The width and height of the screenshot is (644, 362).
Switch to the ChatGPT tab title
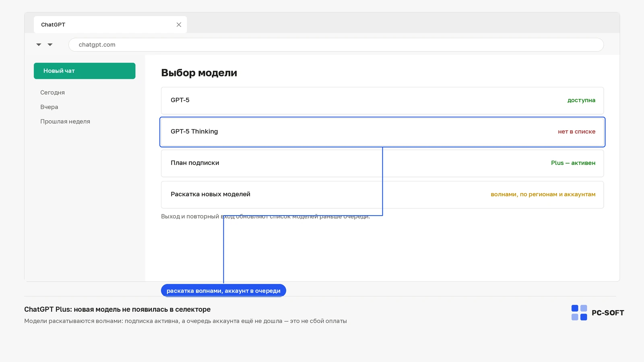click(53, 25)
